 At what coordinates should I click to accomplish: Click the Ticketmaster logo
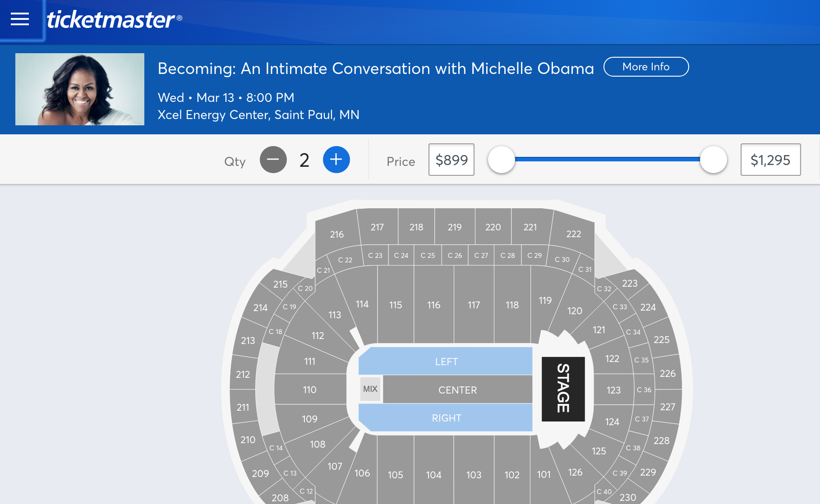tap(114, 19)
